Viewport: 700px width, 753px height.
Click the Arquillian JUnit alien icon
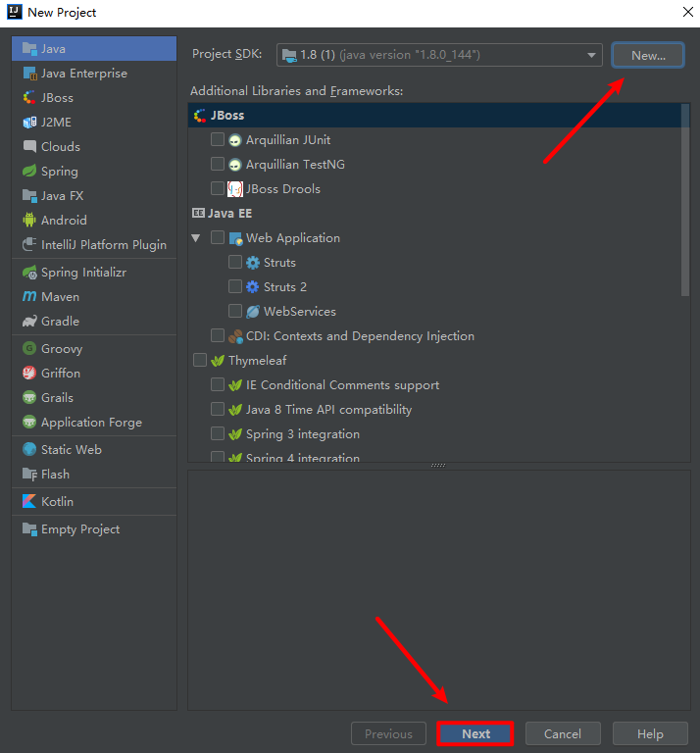click(234, 140)
